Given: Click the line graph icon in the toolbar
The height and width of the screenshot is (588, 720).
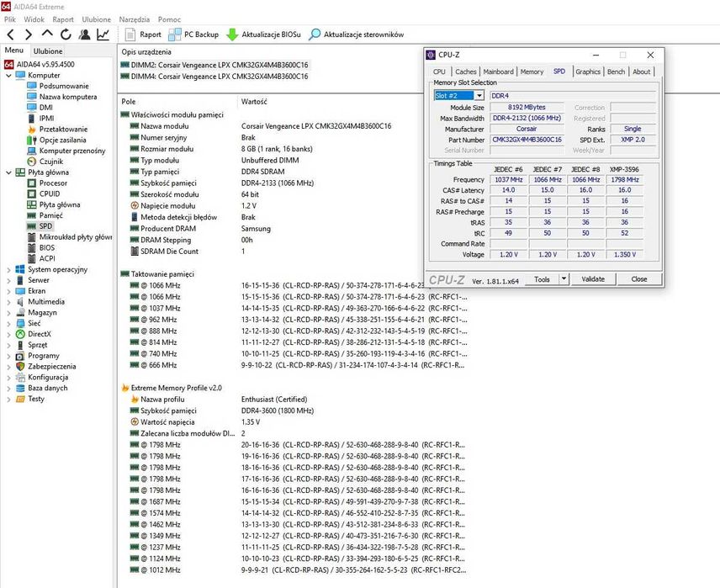Looking at the screenshot, I should click(103, 34).
